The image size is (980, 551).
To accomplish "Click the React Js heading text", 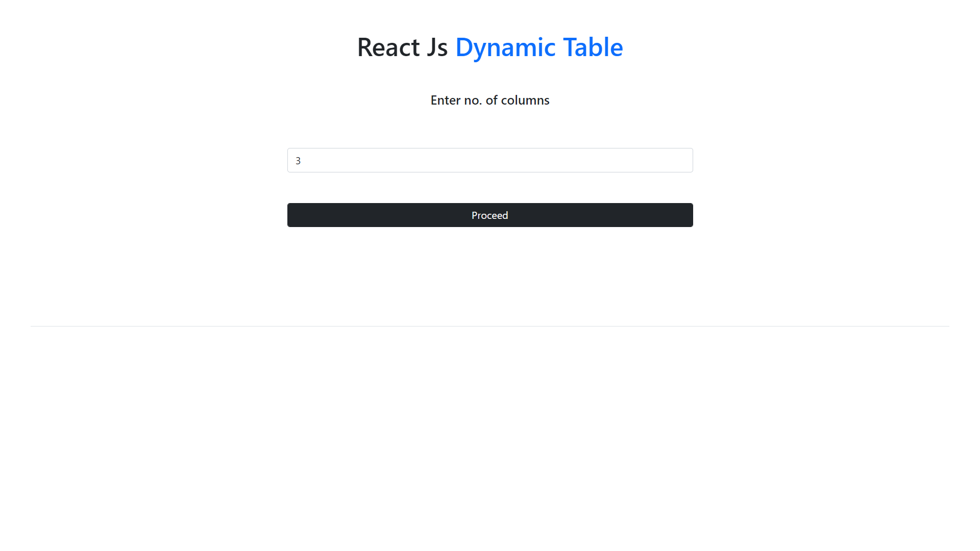I will [x=402, y=47].
